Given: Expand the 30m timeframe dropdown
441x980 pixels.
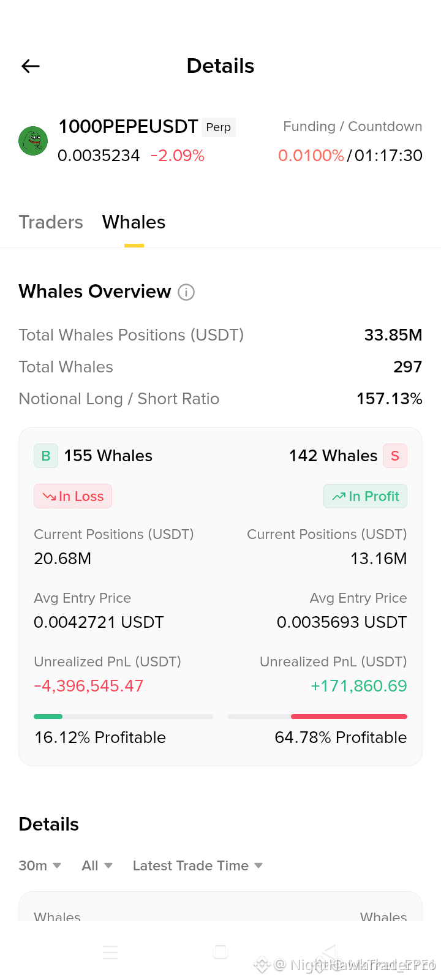Looking at the screenshot, I should click(40, 865).
